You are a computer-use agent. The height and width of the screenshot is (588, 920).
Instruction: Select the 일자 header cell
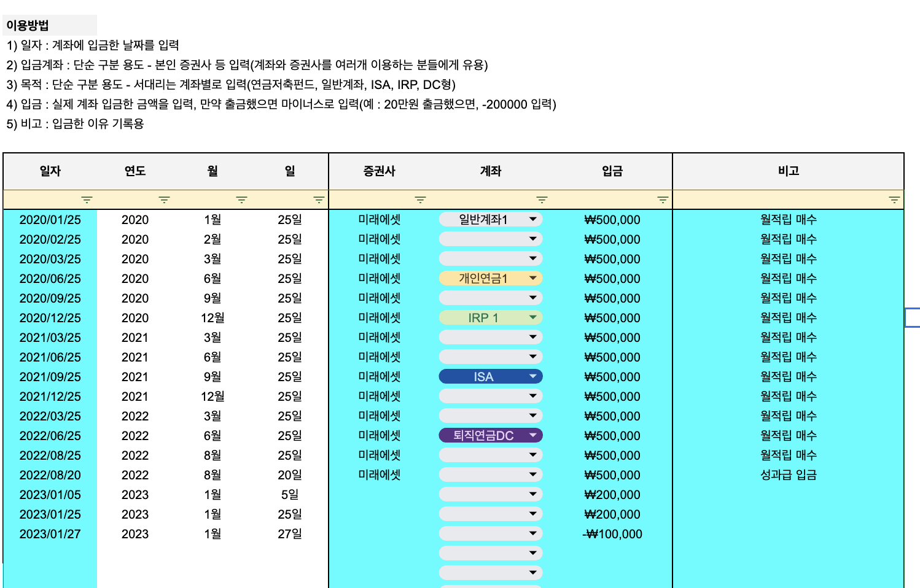pyautogui.click(x=50, y=171)
